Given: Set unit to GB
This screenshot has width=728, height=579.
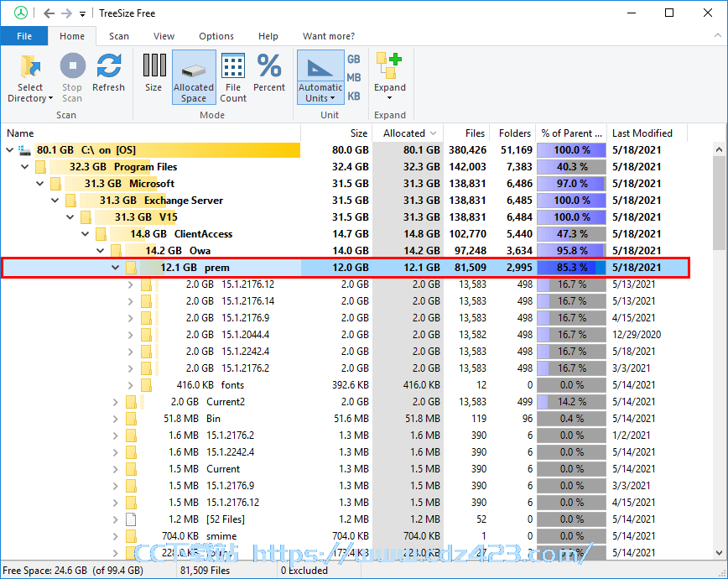Looking at the screenshot, I should (354, 59).
